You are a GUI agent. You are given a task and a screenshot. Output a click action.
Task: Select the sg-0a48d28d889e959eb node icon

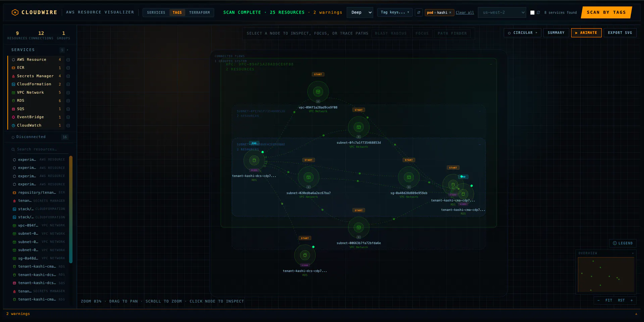coord(409,177)
